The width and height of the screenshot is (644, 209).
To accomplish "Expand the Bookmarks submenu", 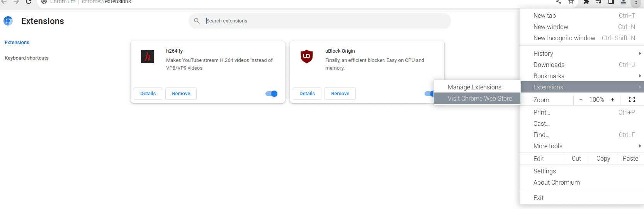I will coord(582,76).
